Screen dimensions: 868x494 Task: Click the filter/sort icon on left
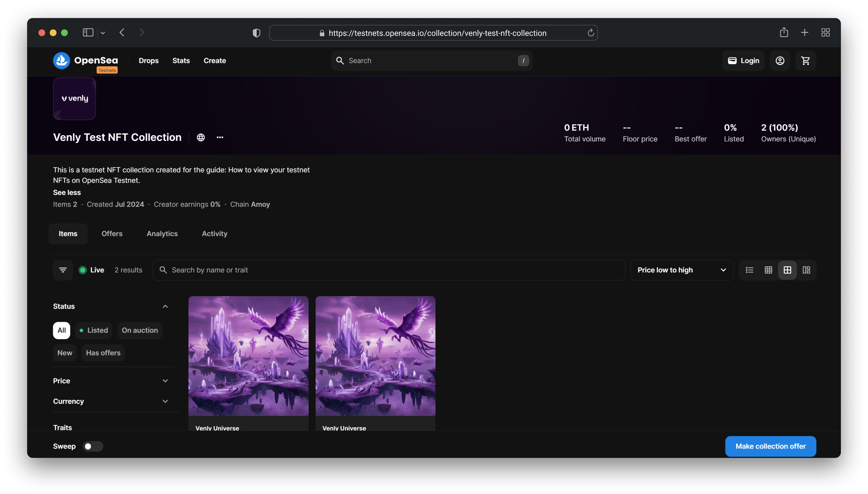(63, 270)
